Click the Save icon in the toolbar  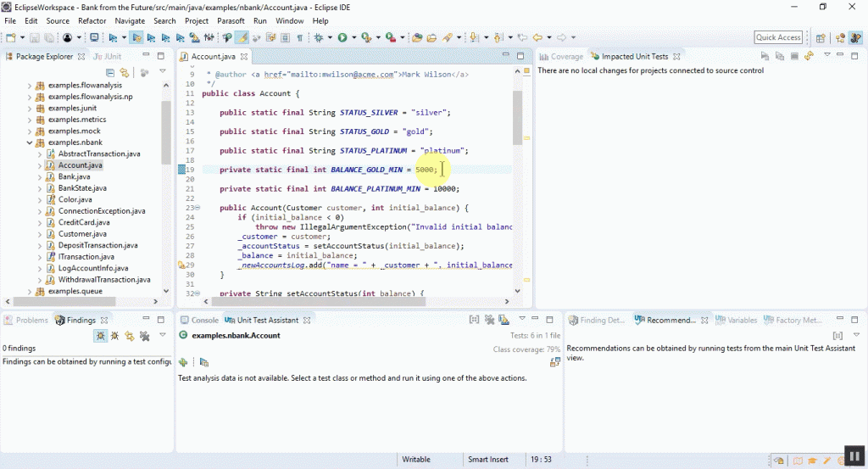(x=35, y=37)
